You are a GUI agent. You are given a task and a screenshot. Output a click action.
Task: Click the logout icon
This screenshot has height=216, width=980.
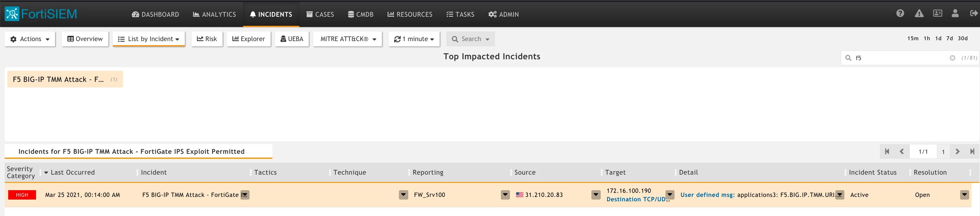tap(974, 13)
